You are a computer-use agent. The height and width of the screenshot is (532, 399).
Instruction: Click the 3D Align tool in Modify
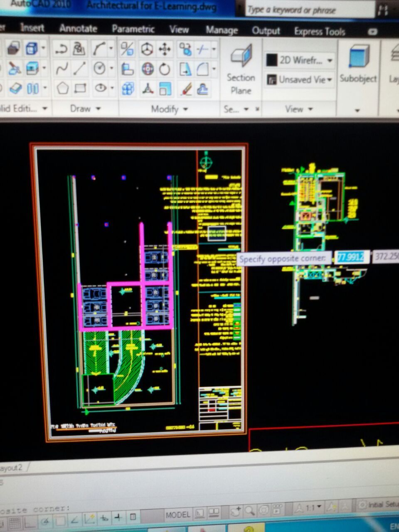(127, 69)
